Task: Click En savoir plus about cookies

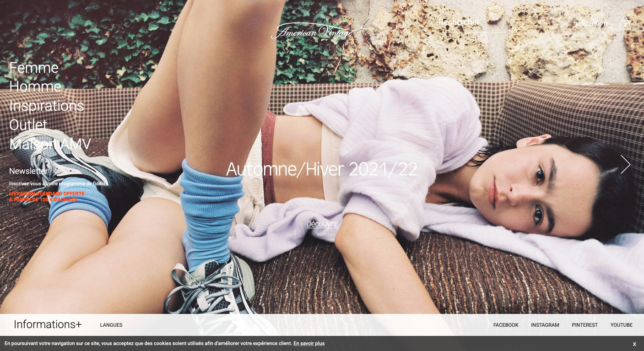Action: (309, 343)
